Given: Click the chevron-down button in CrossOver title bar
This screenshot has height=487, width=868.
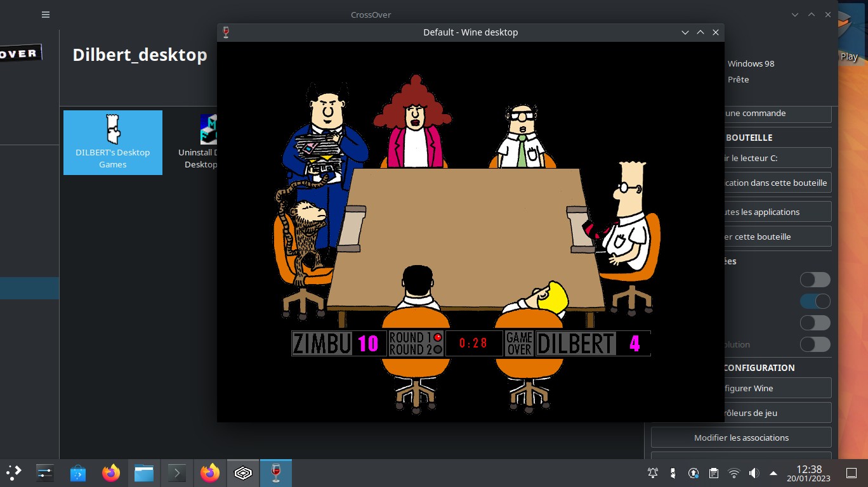Looking at the screenshot, I should tap(795, 15).
